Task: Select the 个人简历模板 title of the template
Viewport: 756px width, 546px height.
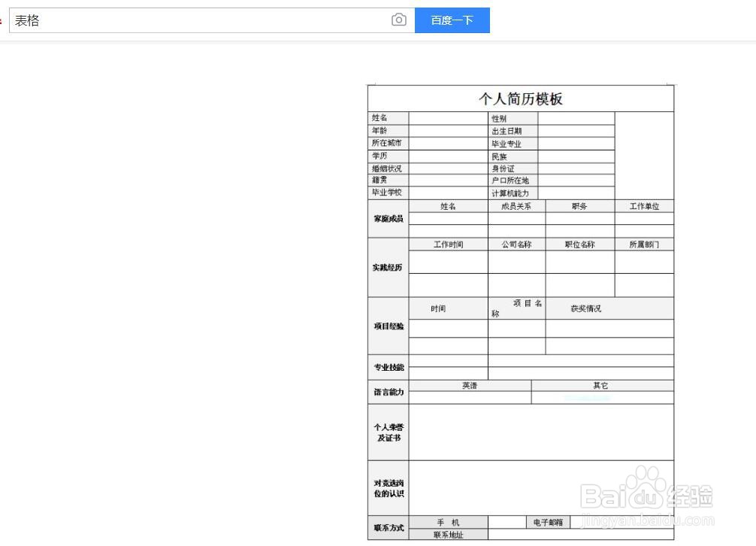Action: pos(520,100)
